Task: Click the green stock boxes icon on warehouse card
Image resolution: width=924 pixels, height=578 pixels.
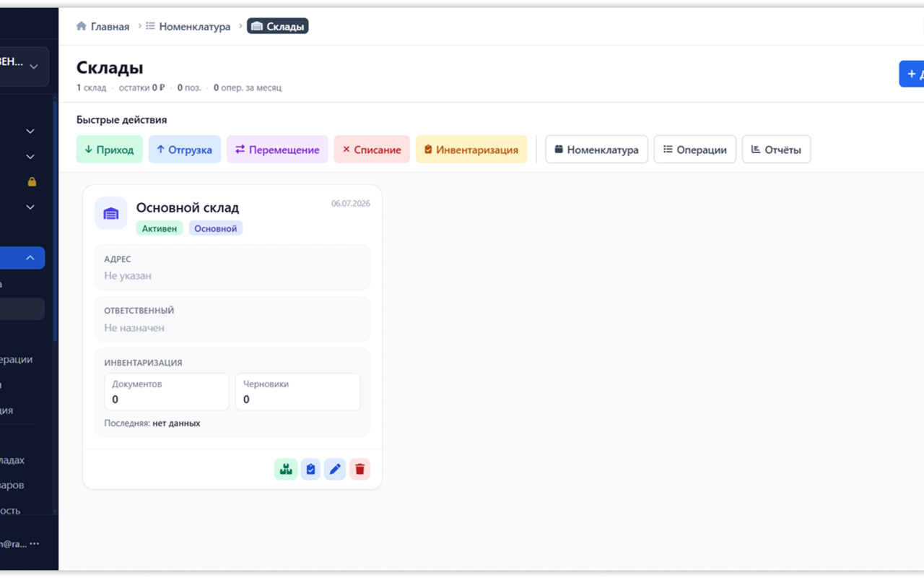Action: pos(286,469)
